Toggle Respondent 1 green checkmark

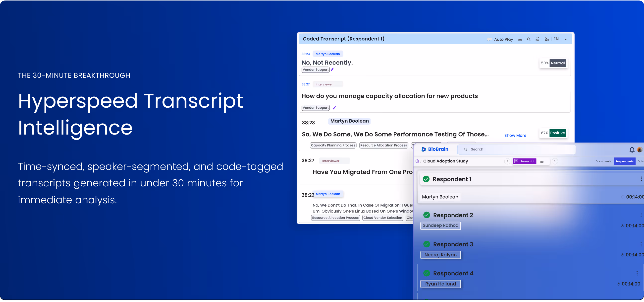[x=426, y=179]
